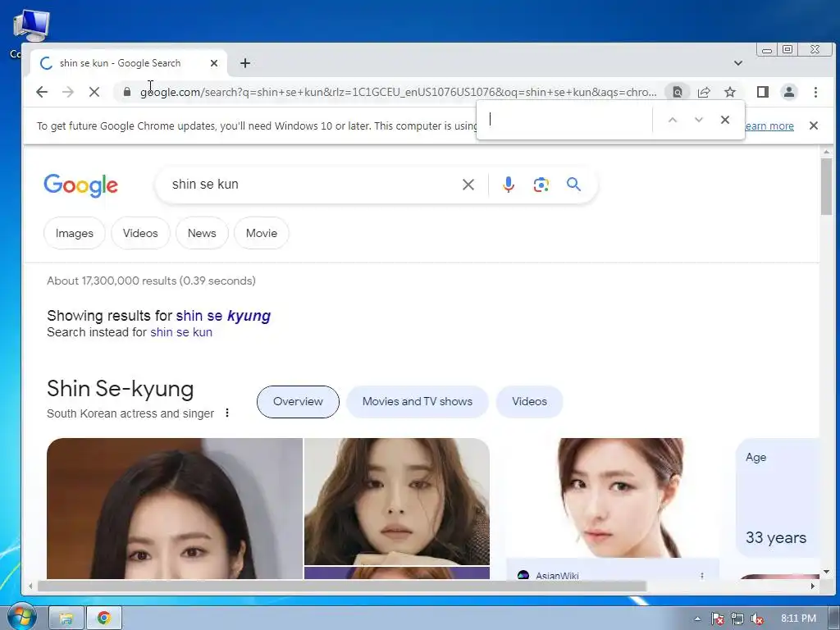Open a new tab with plus
This screenshot has width=840, height=630.
[x=244, y=63]
